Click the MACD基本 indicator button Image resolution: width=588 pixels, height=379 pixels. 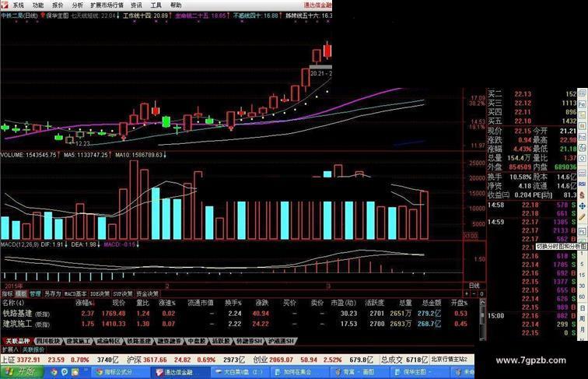75,293
